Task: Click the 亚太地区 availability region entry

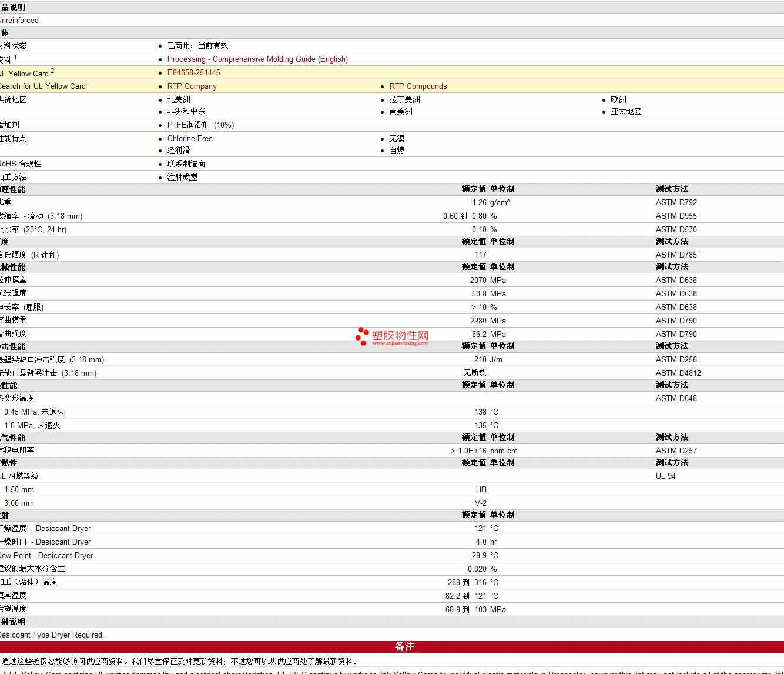Action: [626, 112]
